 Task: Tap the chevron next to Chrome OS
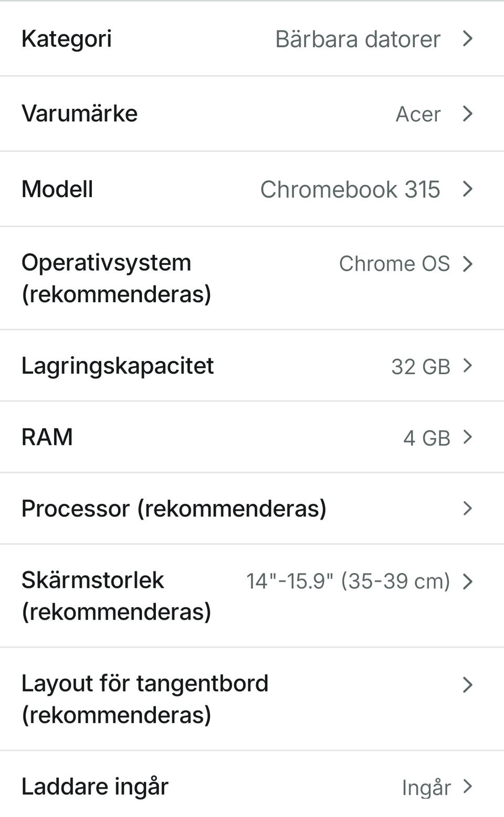pos(467,264)
